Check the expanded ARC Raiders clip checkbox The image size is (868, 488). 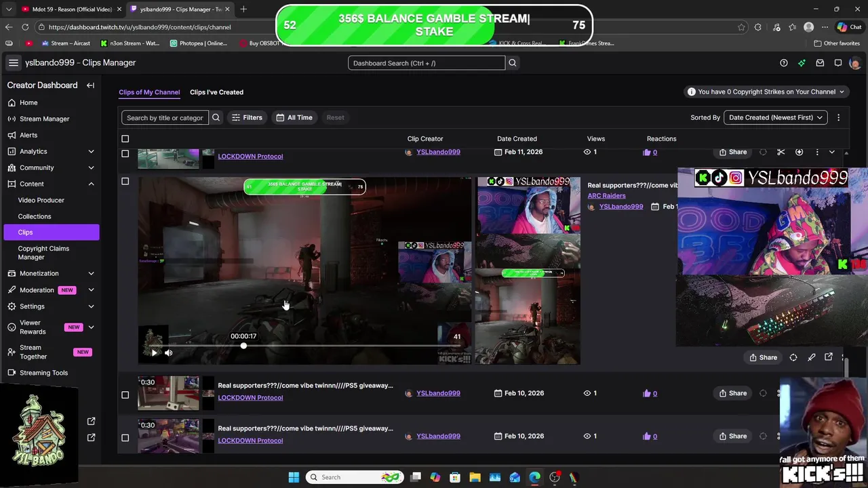pos(125,181)
